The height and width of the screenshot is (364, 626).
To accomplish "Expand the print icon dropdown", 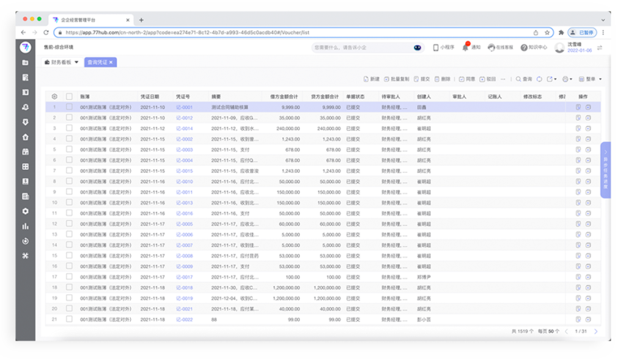I will [x=572, y=79].
